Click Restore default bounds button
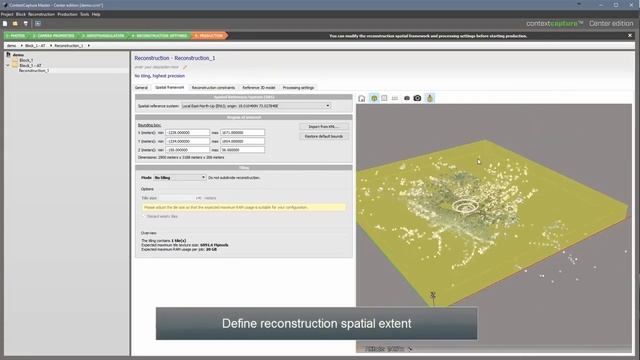The width and height of the screenshot is (640, 360). coord(324,136)
